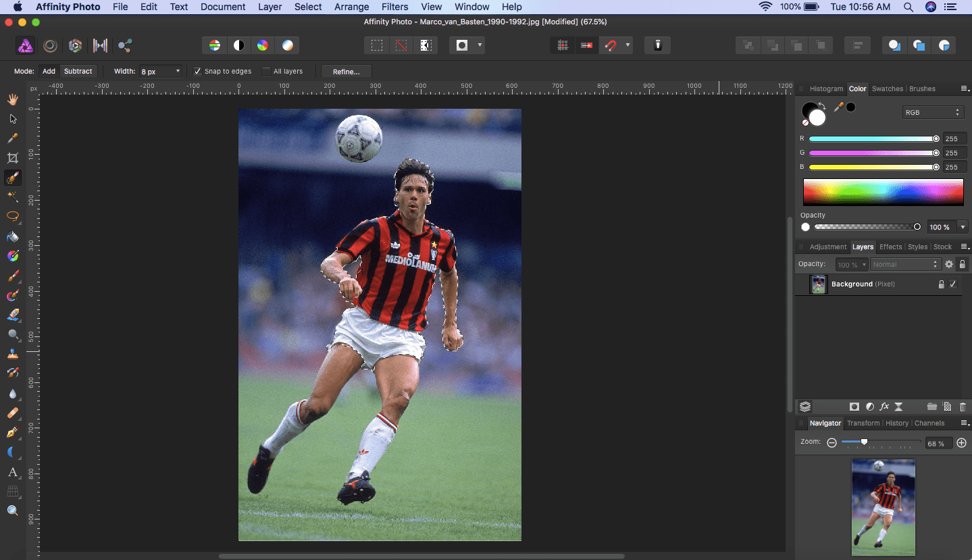The image size is (972, 560).
Task: Set selection mode to Subtract
Action: (78, 71)
